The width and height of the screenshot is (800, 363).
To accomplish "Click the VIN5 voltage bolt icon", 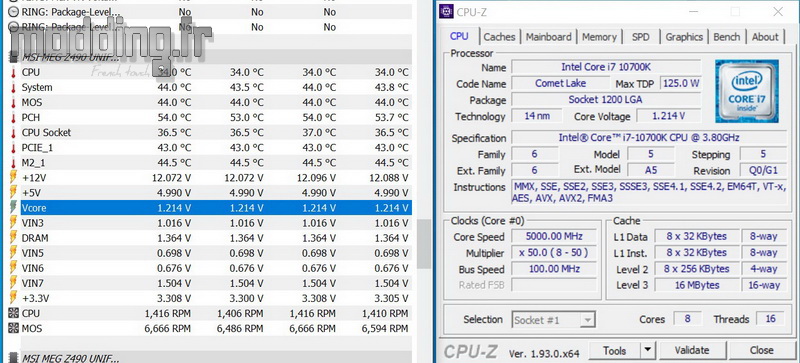I will tap(13, 253).
